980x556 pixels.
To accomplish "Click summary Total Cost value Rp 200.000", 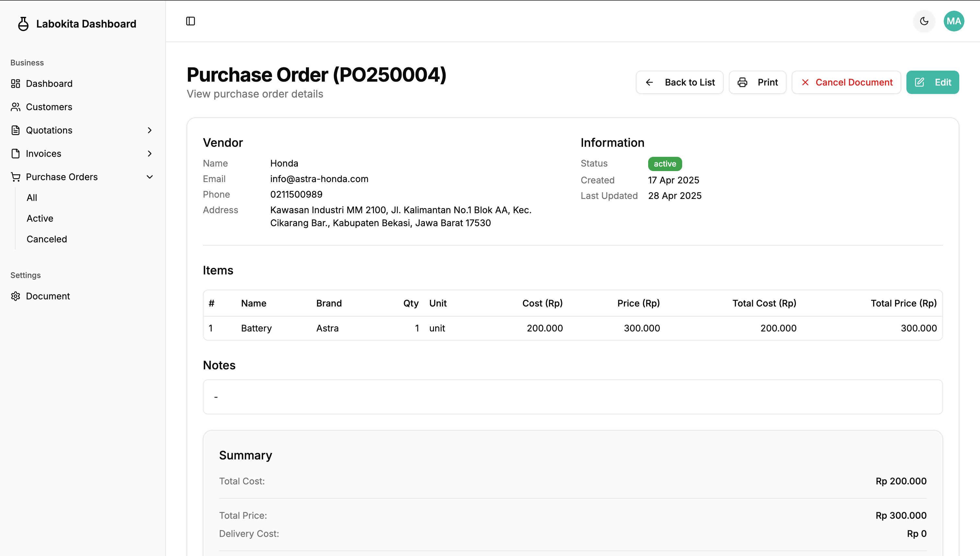I will point(901,481).
